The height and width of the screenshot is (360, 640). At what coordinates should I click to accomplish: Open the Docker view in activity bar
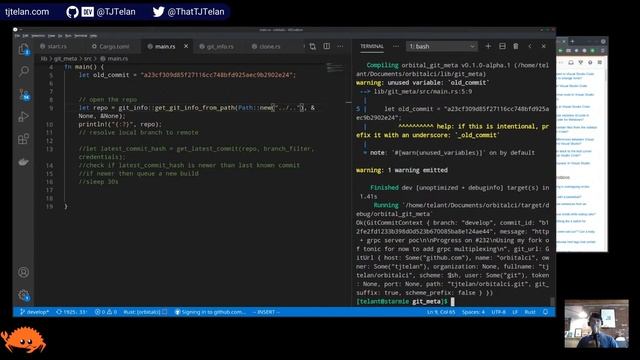click(x=24, y=162)
